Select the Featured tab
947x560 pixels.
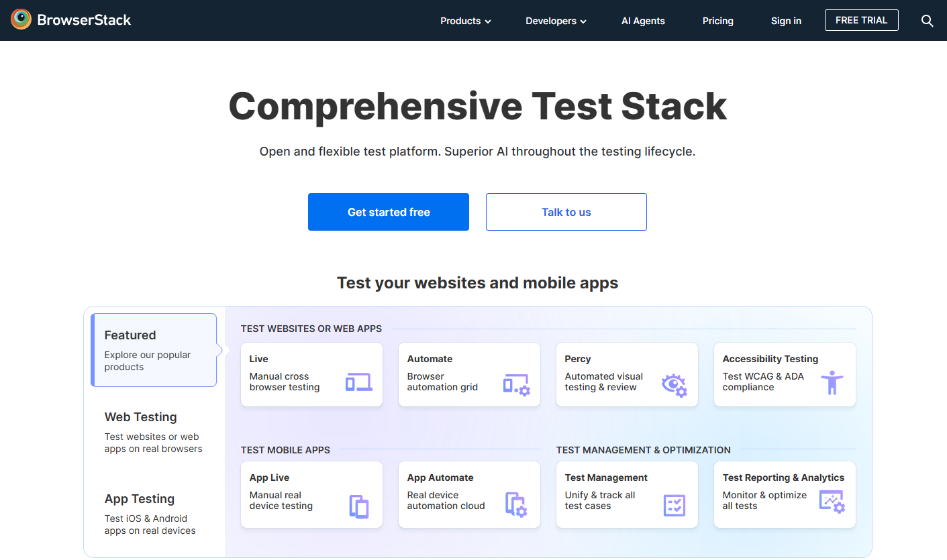pyautogui.click(x=154, y=350)
